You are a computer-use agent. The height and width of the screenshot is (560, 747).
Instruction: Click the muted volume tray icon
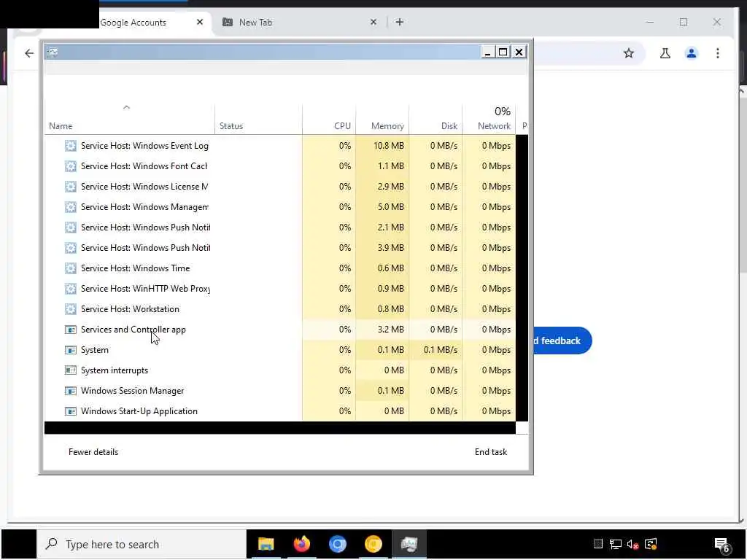point(632,544)
